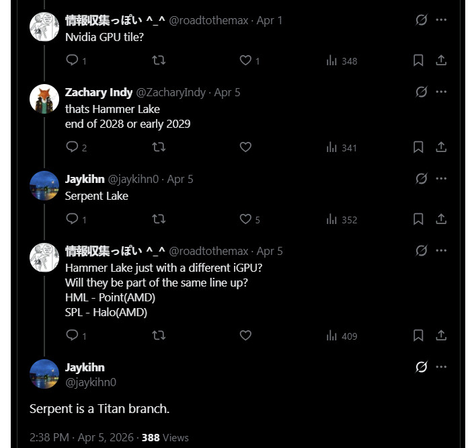Share Zachary Indy's tweet

441,147
